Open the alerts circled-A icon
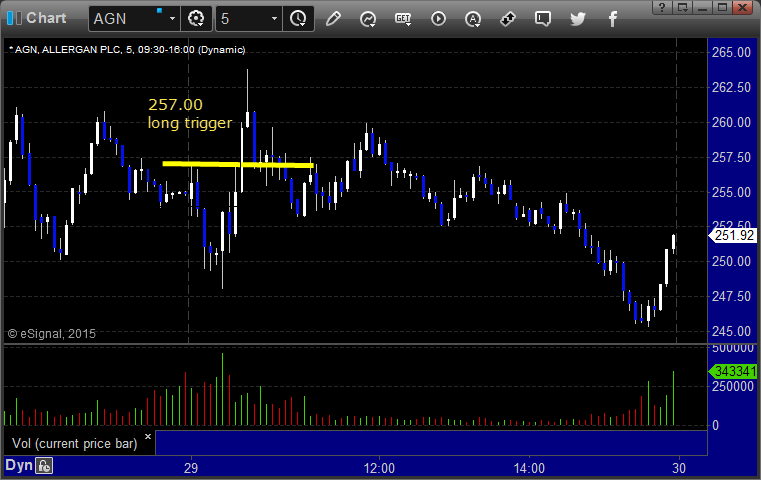761x480 pixels. coord(473,19)
